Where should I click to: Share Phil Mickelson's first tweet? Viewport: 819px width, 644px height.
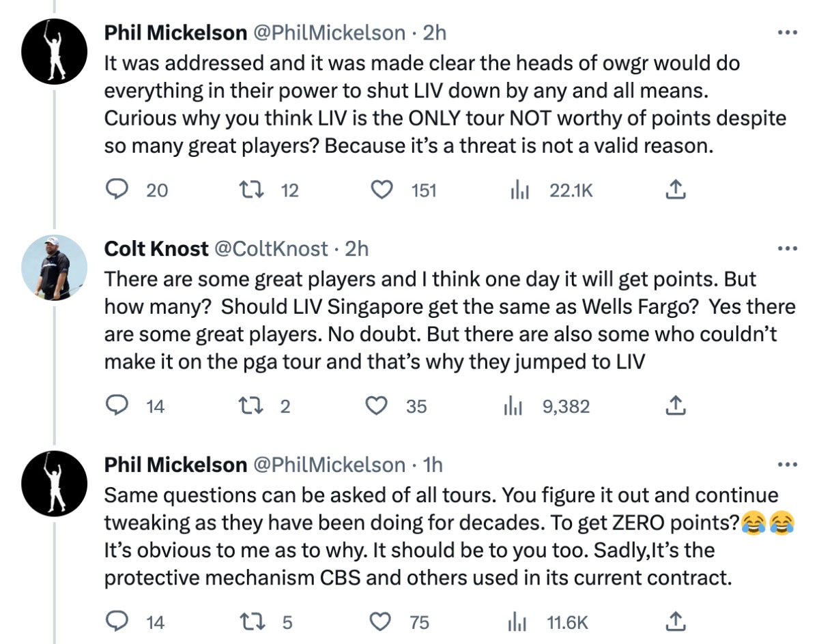click(674, 190)
